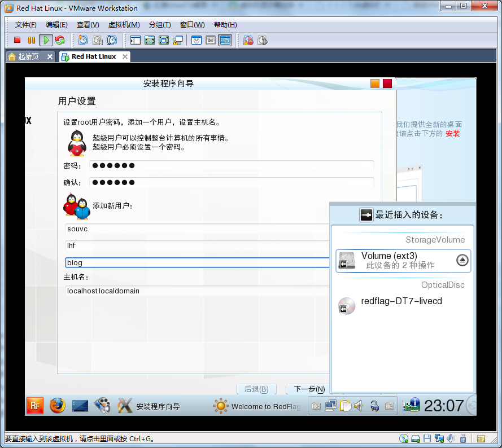Image resolution: width=502 pixels, height=448 pixels.
Task: Click the guest tray clipboard icon
Action: coord(345,406)
